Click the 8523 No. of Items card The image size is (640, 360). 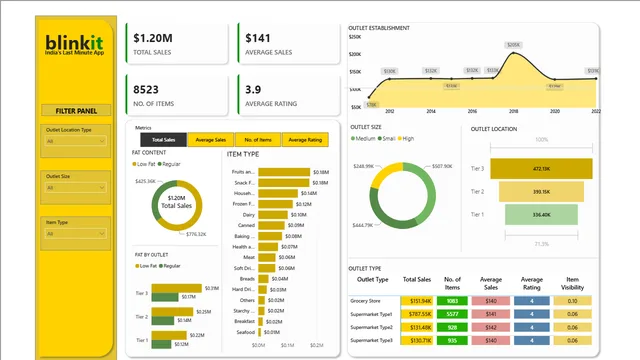[177, 95]
